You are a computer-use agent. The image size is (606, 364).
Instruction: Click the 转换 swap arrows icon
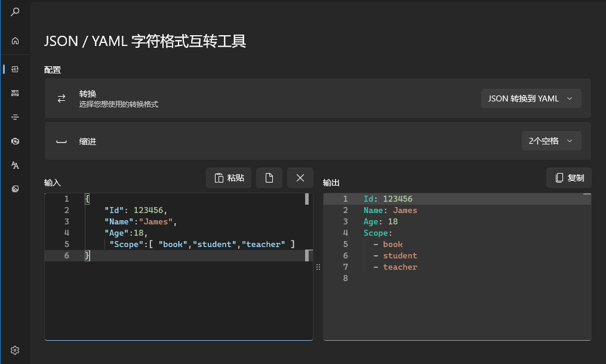coord(61,98)
